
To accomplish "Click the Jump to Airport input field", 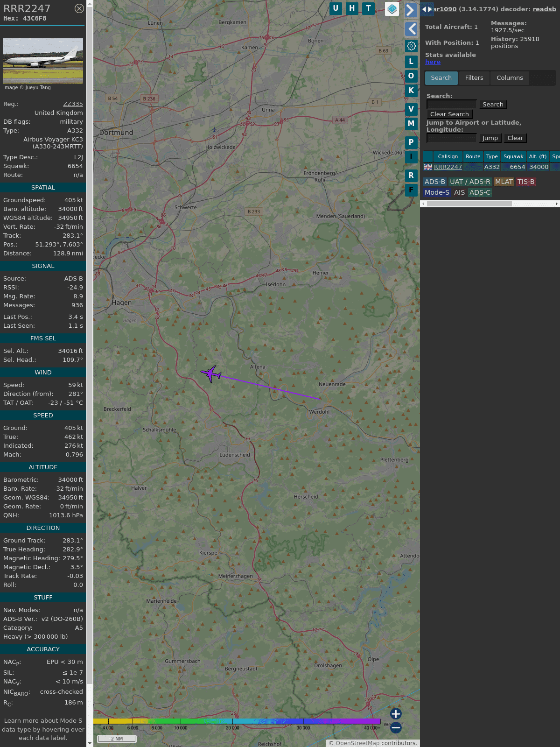I will pos(451,138).
